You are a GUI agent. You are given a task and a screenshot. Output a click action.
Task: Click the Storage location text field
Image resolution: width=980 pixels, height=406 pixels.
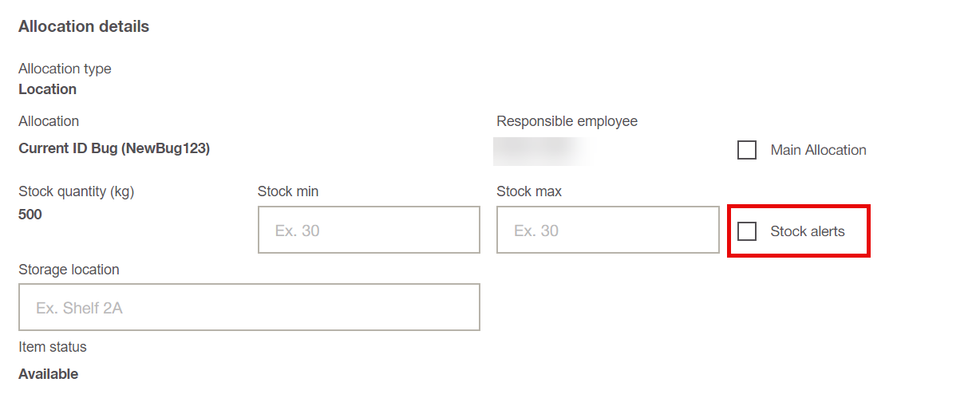point(249,307)
